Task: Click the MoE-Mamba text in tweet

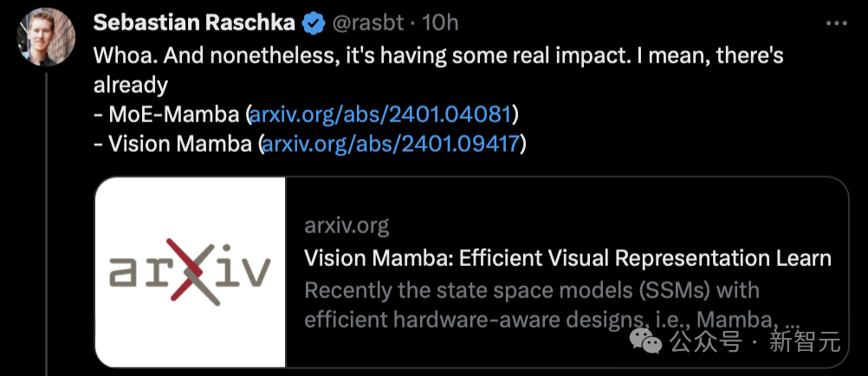Action: [x=174, y=114]
